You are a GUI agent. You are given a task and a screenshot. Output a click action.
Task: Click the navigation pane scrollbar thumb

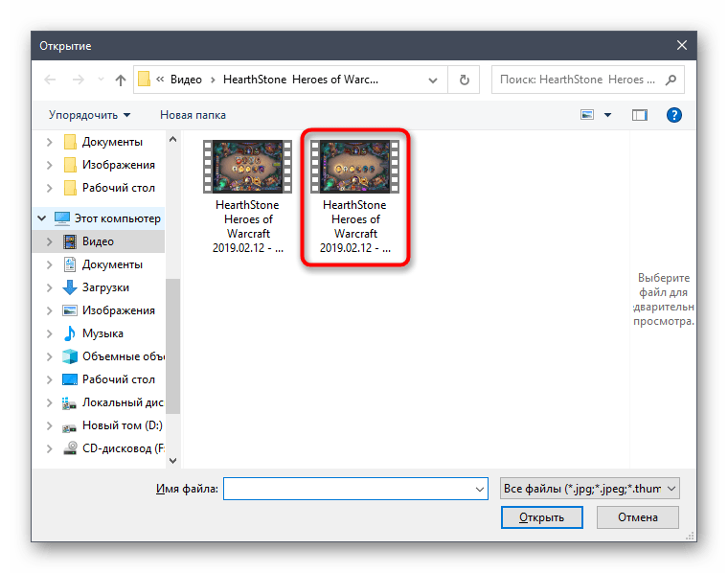click(172, 346)
